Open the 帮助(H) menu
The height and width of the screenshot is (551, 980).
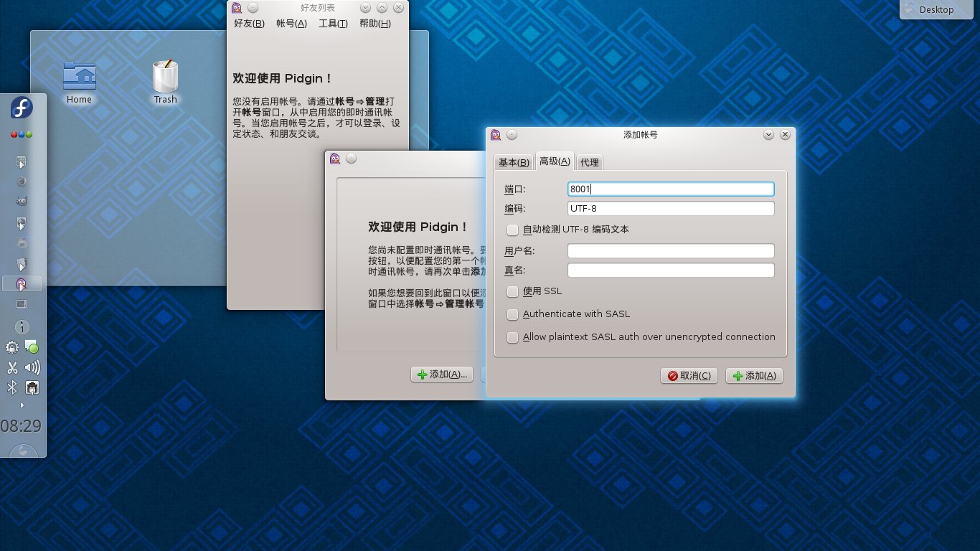tap(375, 24)
